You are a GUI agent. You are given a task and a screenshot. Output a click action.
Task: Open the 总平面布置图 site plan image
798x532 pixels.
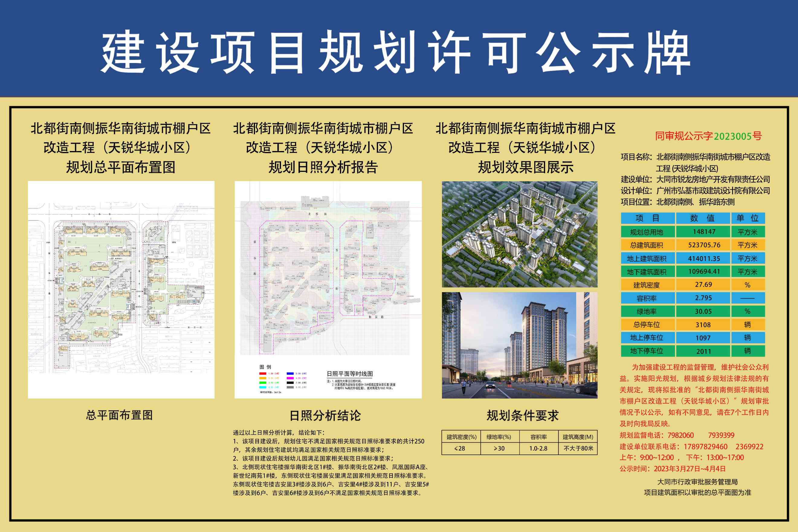point(121,289)
